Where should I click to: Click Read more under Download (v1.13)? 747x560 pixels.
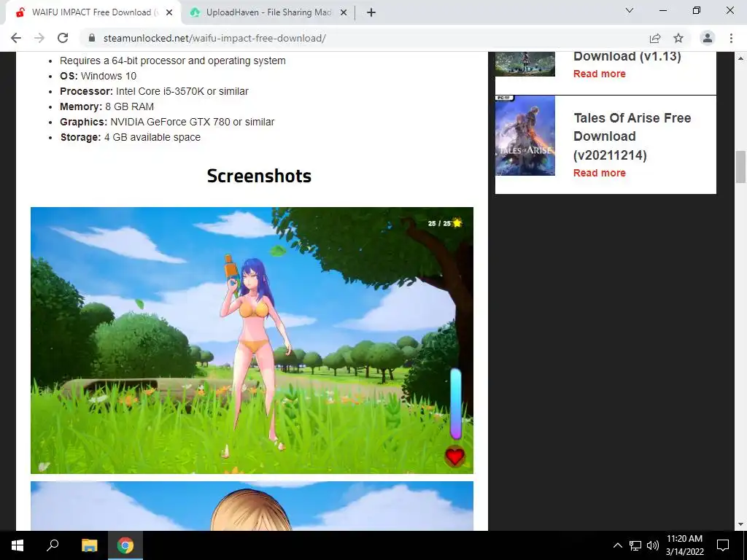pyautogui.click(x=600, y=74)
